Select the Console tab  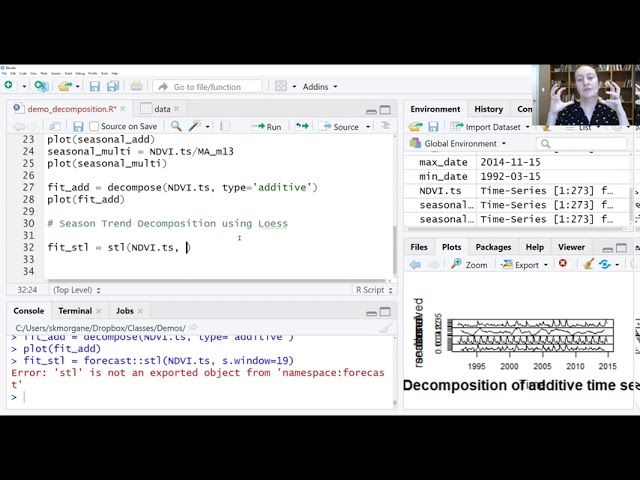coord(29,311)
